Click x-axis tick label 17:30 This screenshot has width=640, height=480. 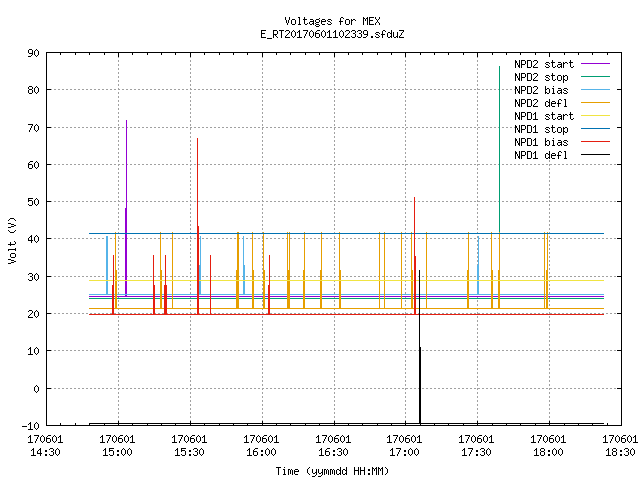[476, 452]
